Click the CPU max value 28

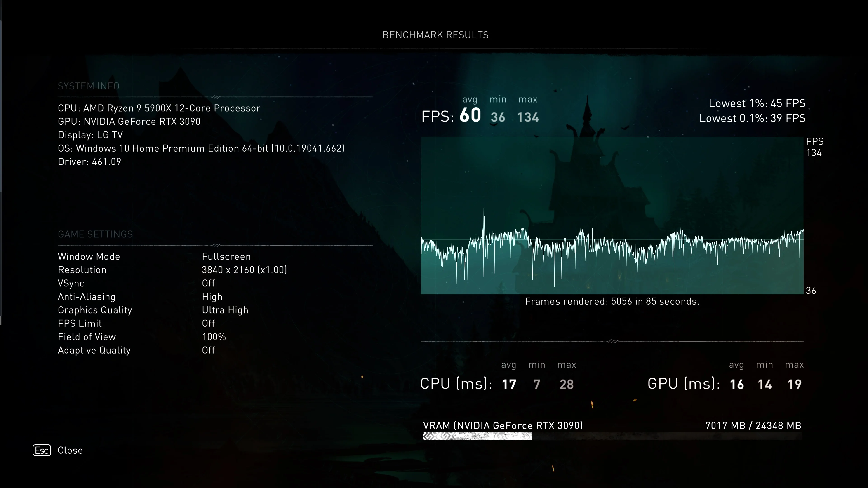pos(566,385)
